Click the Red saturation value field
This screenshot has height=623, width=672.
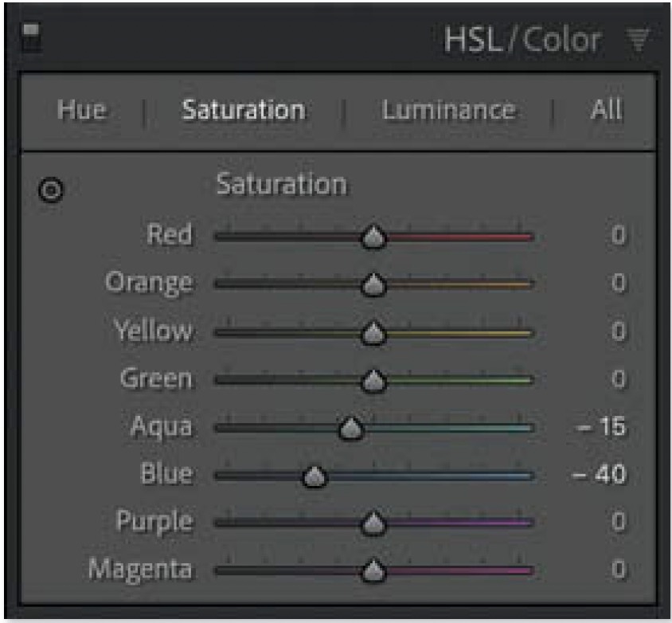(x=617, y=236)
